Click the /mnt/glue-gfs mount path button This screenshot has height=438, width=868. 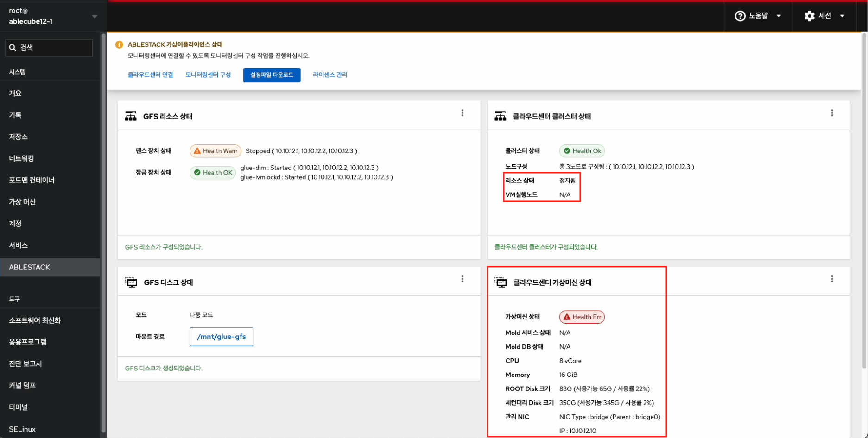(221, 337)
